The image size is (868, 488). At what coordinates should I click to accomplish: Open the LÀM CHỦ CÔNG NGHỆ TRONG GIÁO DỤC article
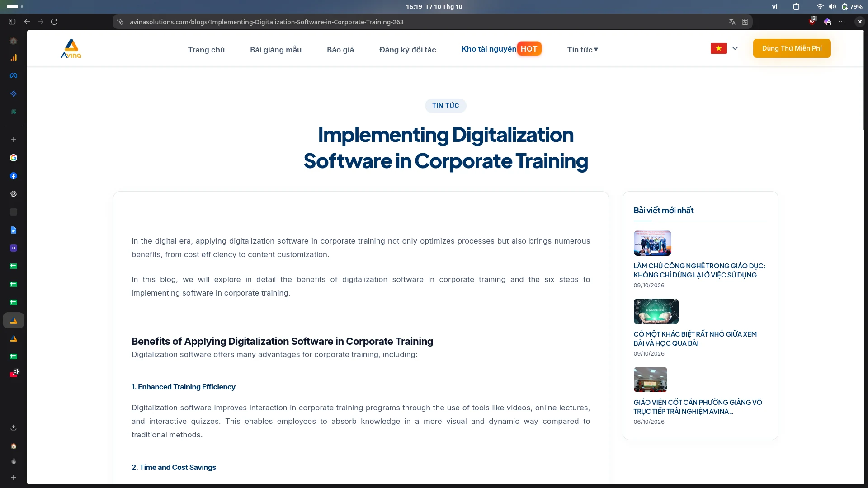(x=699, y=270)
